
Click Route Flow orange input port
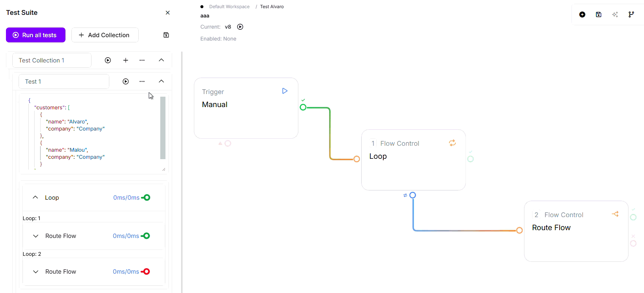(x=519, y=231)
